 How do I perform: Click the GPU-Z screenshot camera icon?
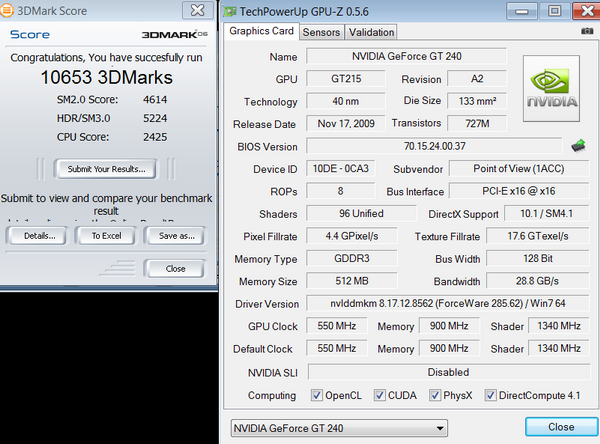pos(587,31)
